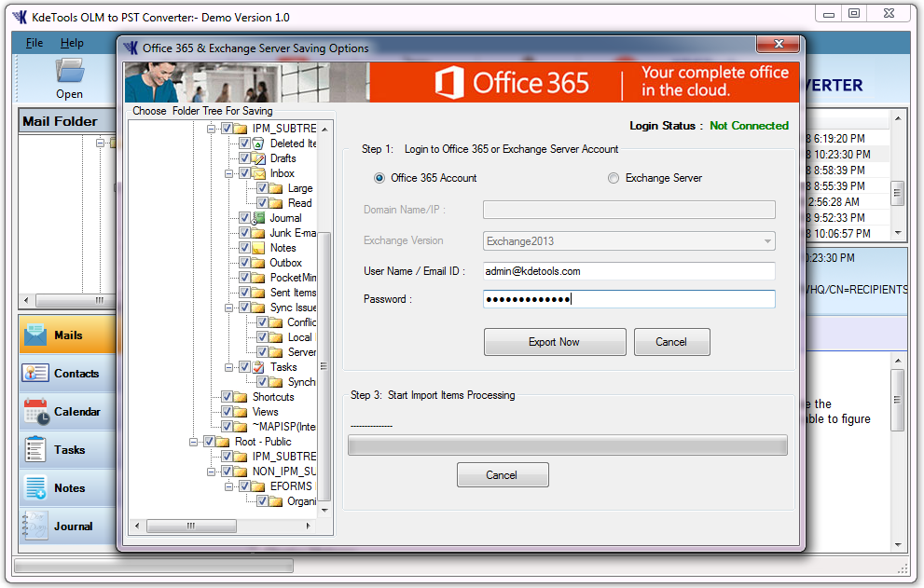924x588 pixels.
Task: Open the Contacts card icon in the sidebar
Action: coord(35,374)
